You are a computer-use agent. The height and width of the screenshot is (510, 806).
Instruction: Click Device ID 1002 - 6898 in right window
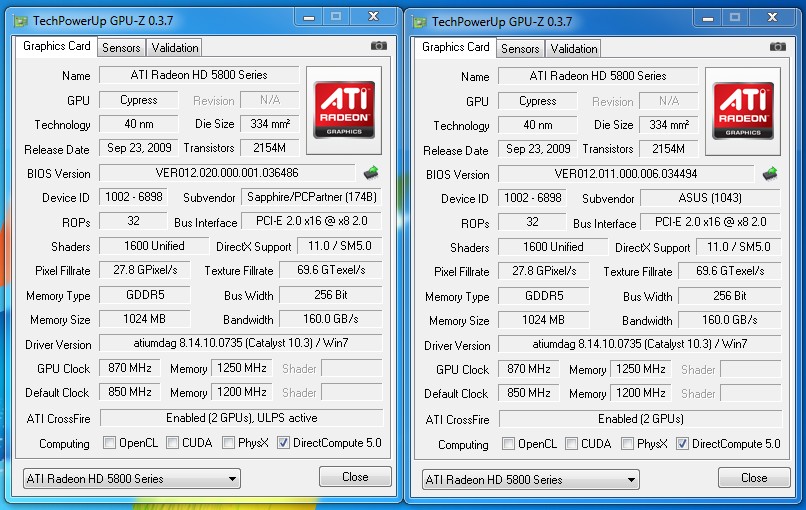point(533,198)
